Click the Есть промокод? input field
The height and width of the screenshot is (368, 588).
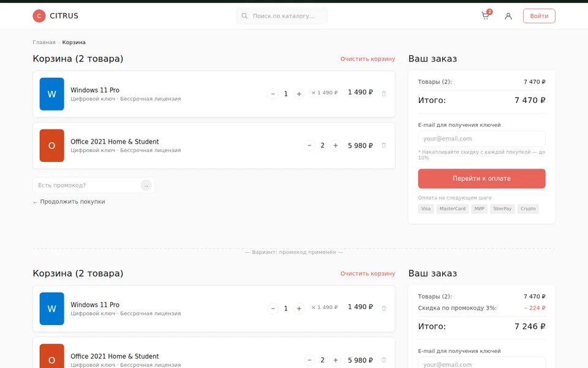[94, 185]
